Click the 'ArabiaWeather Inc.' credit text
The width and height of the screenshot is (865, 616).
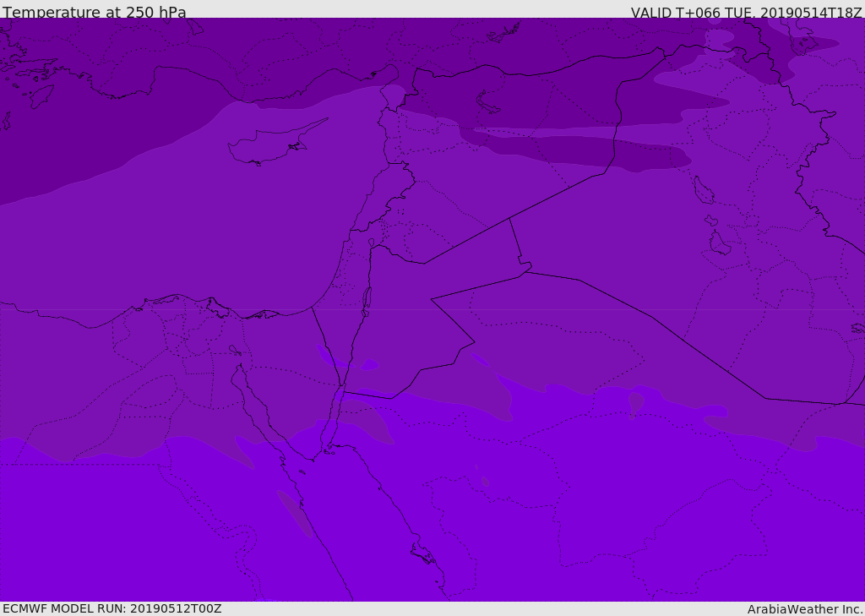point(805,609)
